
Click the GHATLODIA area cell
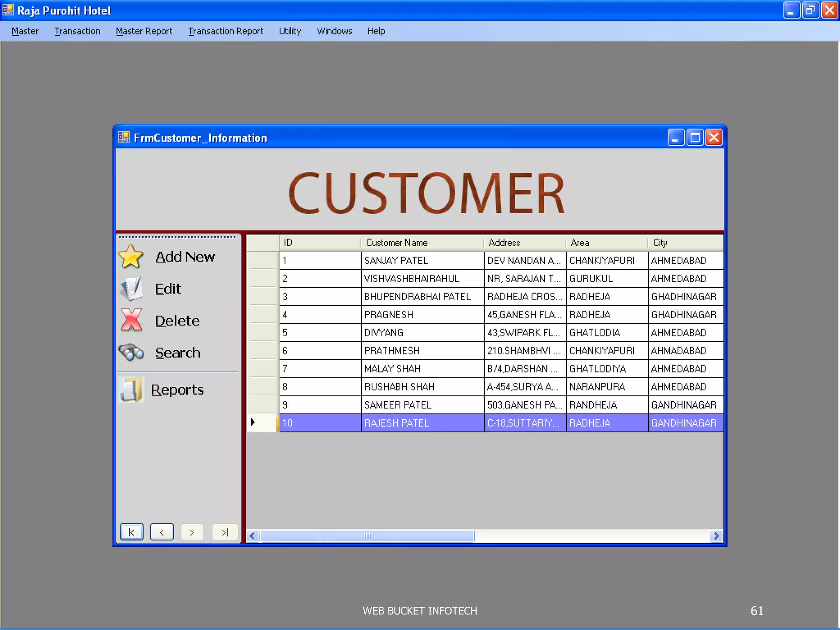pos(607,333)
